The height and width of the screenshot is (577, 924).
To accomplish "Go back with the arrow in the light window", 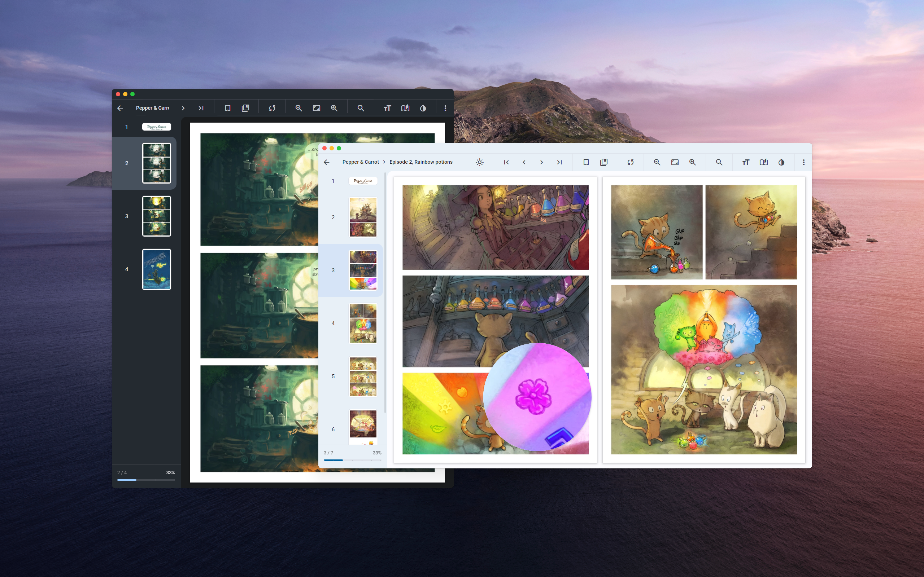I will 326,162.
